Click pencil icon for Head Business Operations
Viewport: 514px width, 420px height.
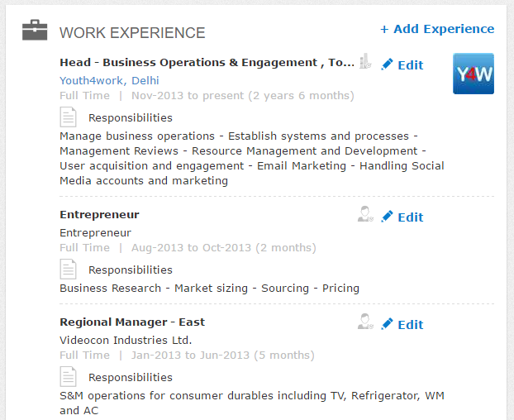[x=387, y=64]
